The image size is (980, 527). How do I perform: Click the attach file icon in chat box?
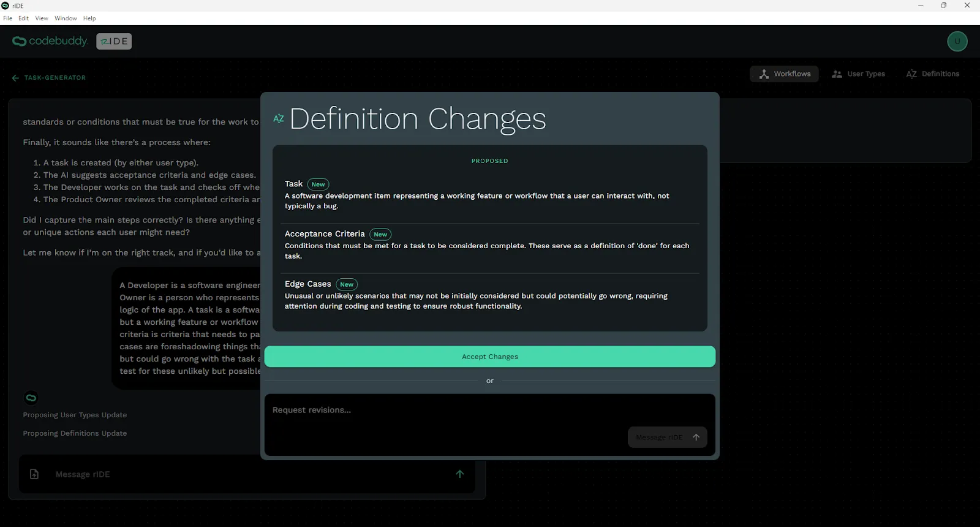coord(34,474)
